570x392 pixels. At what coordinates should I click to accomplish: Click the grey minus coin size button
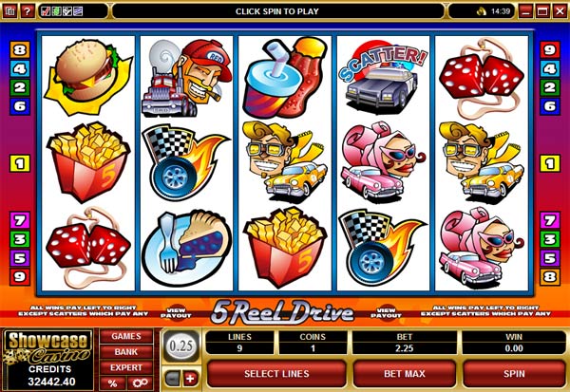click(x=173, y=379)
